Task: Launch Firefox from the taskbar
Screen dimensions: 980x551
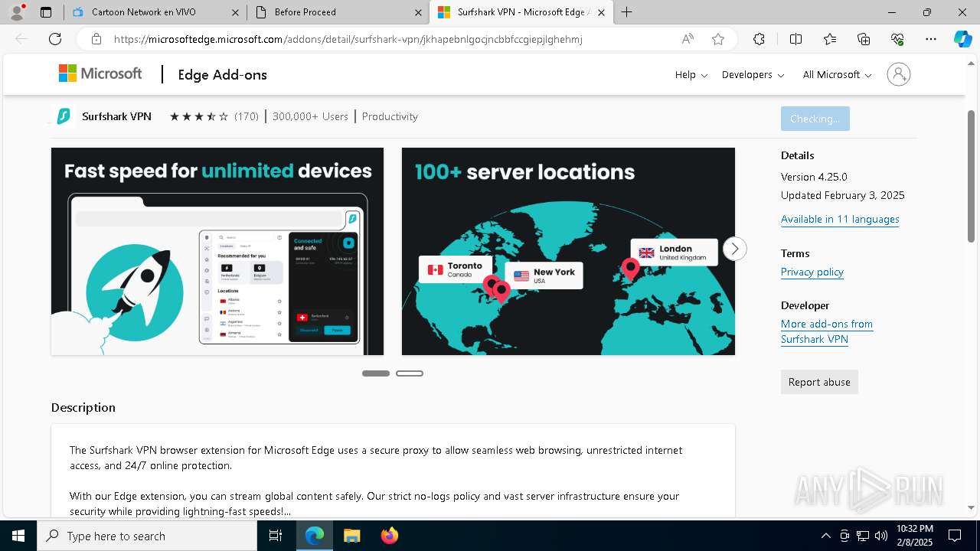Action: pos(389,536)
